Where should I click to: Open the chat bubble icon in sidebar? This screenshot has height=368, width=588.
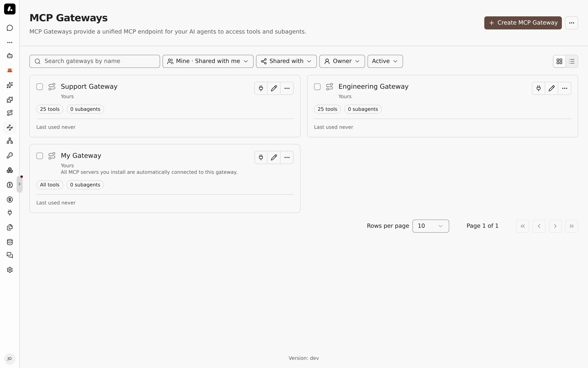tap(10, 28)
